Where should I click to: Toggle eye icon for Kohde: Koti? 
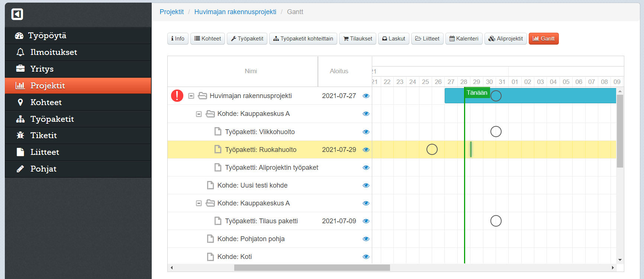pos(366,257)
